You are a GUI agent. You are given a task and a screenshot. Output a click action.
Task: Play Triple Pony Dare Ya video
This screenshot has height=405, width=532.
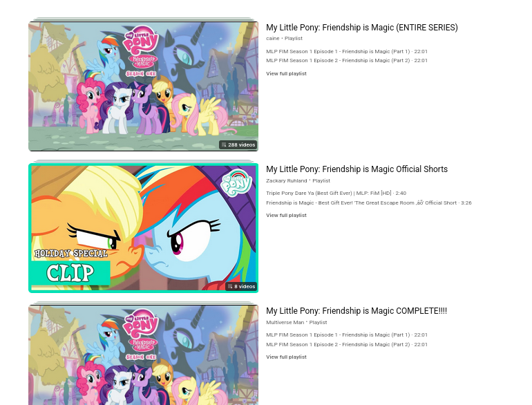336,193
